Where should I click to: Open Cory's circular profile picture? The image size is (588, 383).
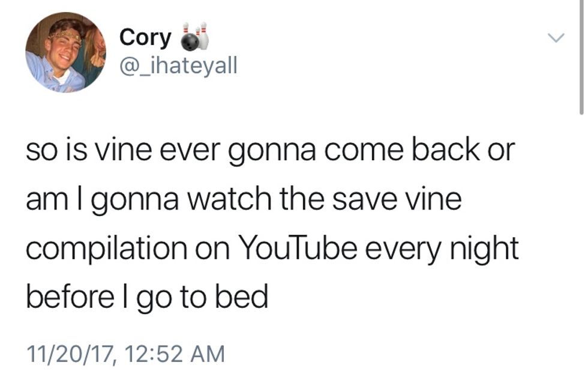point(65,52)
